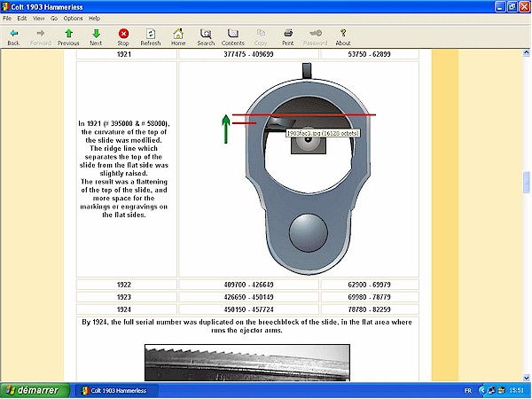Click the vertical scrollbar thumb
The width and height of the screenshot is (532, 399).
pos(526,183)
